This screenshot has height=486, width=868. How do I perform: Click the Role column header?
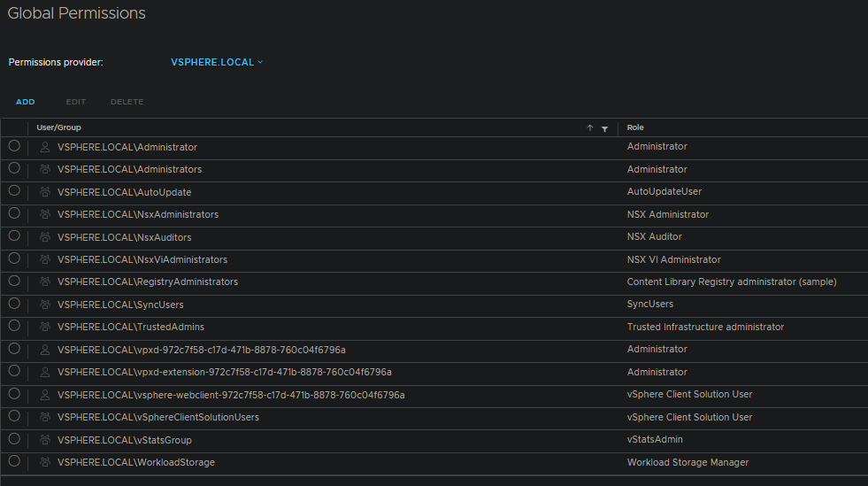(635, 127)
